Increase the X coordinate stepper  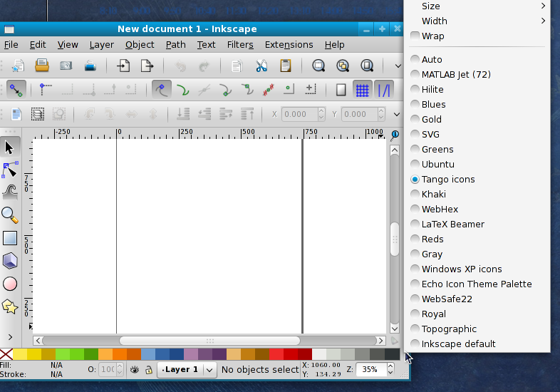[321, 110]
